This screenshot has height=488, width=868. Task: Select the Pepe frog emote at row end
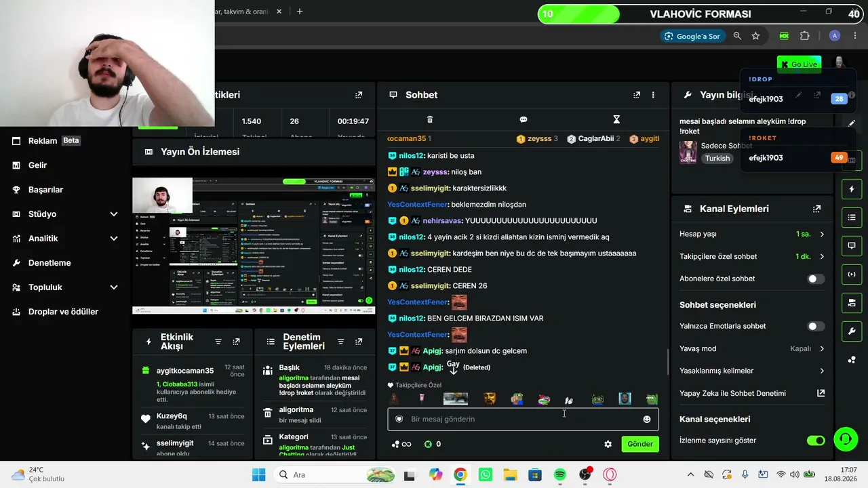click(652, 399)
